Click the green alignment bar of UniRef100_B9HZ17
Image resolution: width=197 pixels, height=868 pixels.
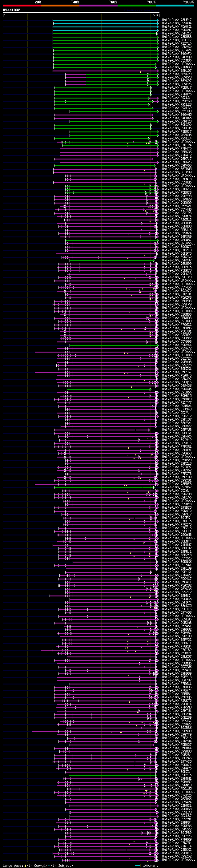(105, 33)
